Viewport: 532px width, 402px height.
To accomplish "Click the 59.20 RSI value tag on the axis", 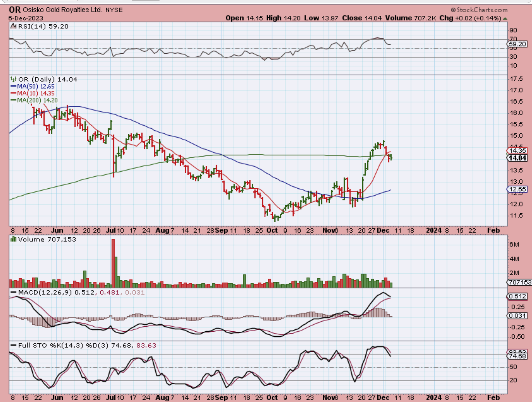I will 517,44.
